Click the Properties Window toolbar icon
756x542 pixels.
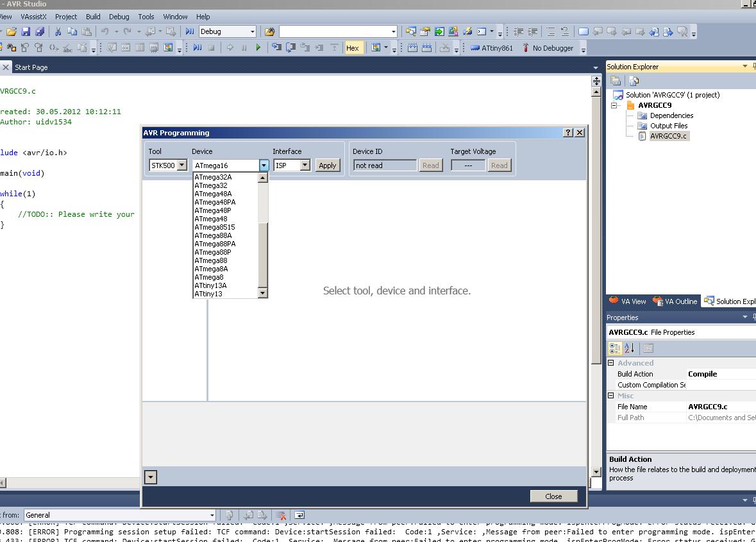click(x=424, y=32)
